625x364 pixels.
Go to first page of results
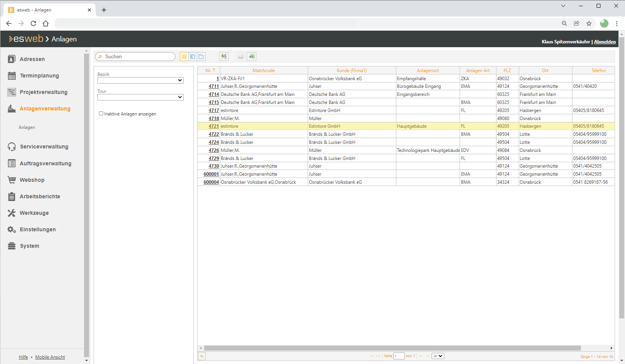click(371, 356)
